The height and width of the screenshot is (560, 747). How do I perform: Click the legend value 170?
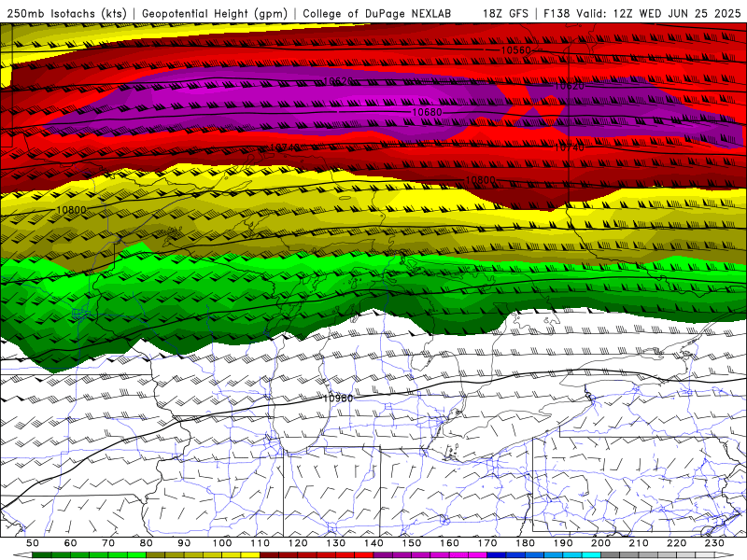pyautogui.click(x=486, y=543)
